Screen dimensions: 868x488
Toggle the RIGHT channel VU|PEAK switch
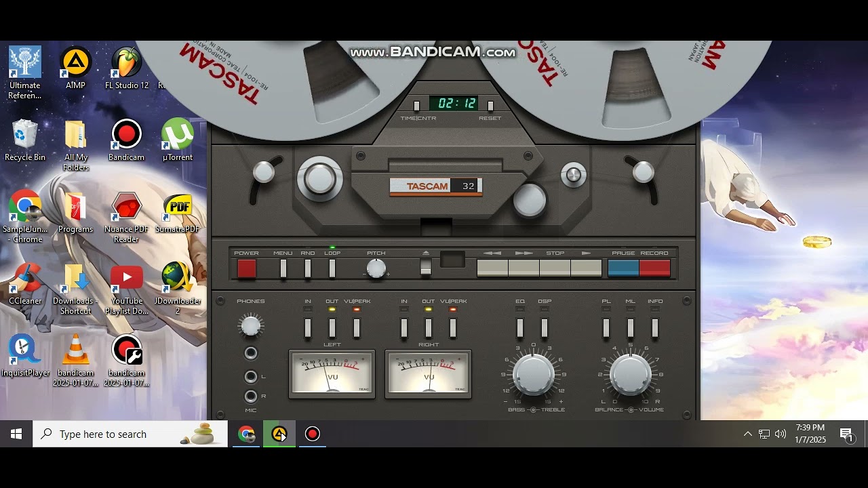[x=453, y=328]
